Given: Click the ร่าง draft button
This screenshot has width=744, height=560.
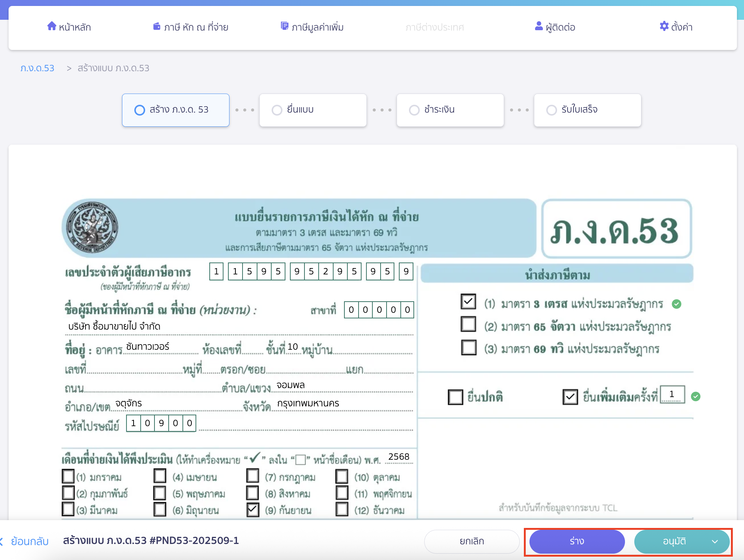Looking at the screenshot, I should click(x=576, y=542).
